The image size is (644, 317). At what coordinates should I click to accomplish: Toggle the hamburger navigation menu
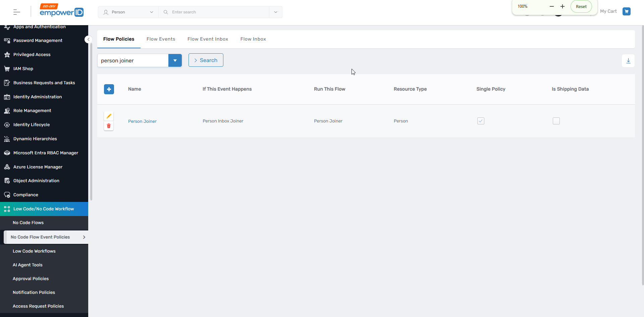pos(16,12)
